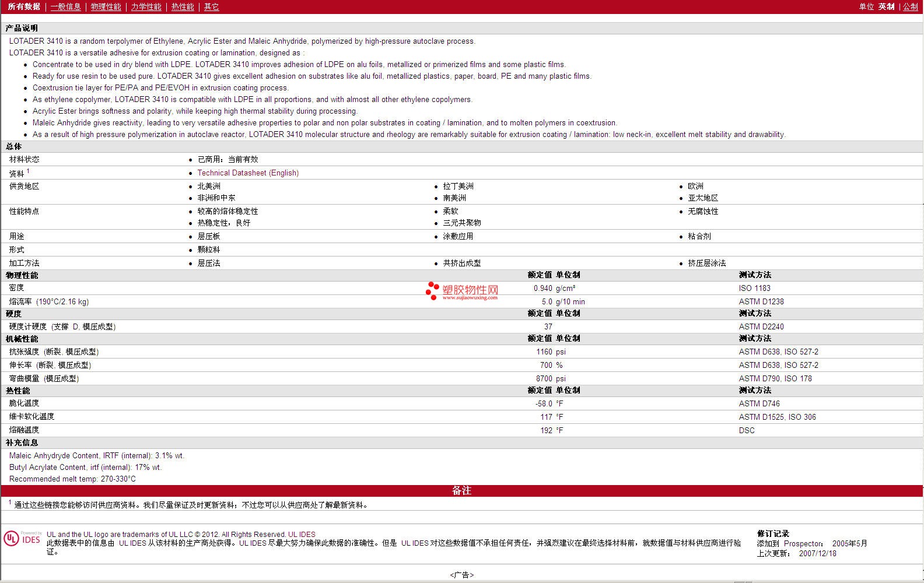The image size is (924, 583).
Task: Click melting temperature value 192
Action: pos(546,430)
